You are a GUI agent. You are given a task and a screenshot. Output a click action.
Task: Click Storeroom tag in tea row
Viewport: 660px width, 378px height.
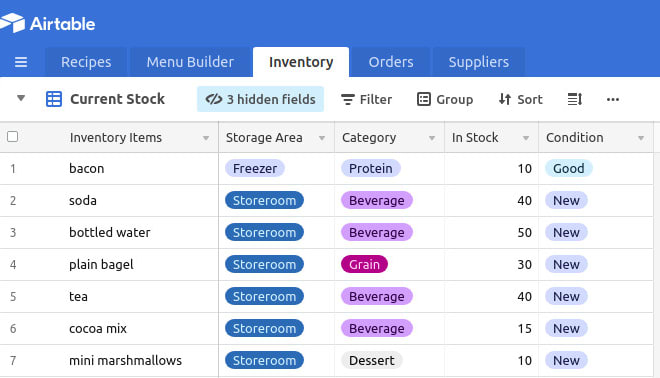(x=264, y=296)
